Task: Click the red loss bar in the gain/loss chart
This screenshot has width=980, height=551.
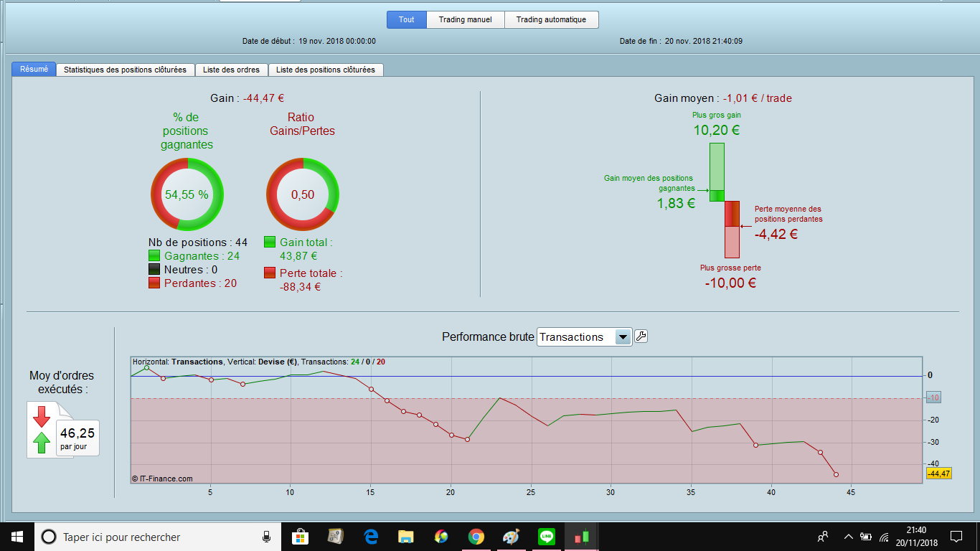Action: click(x=732, y=230)
